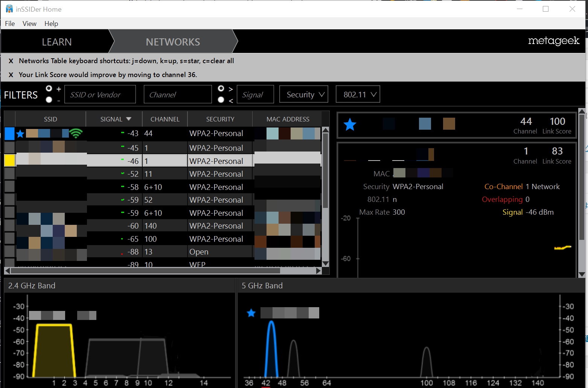
Task: Click the details panel vertical scrollbar thumb
Action: pyautogui.click(x=582, y=177)
